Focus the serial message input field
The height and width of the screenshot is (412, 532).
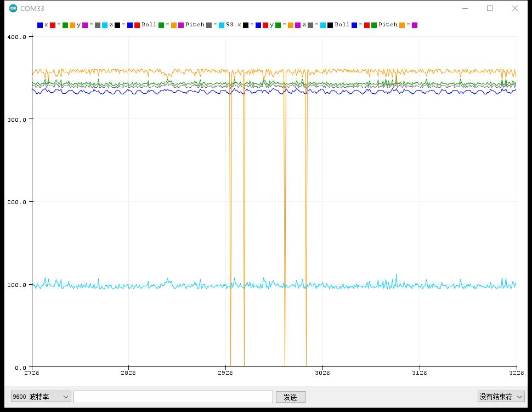(173, 397)
